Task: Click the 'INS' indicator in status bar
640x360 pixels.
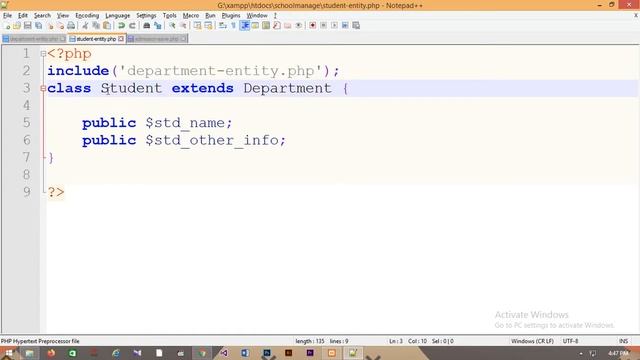Action: pos(623,341)
